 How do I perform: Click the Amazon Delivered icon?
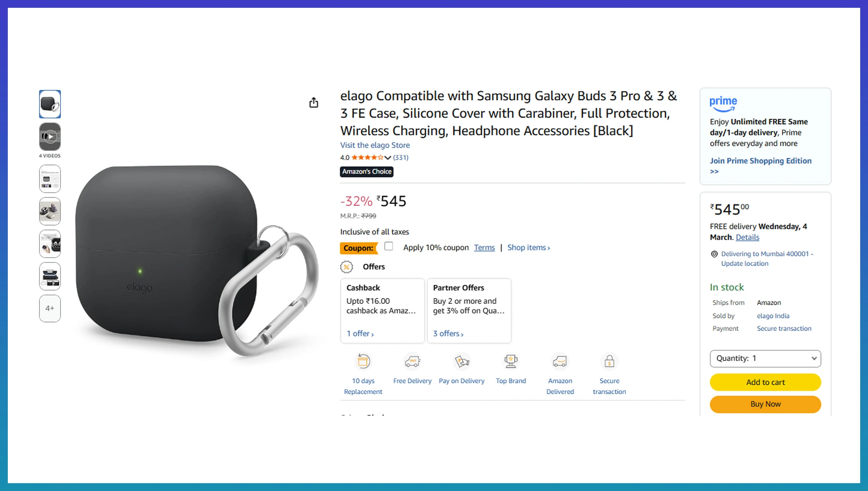[x=560, y=361]
